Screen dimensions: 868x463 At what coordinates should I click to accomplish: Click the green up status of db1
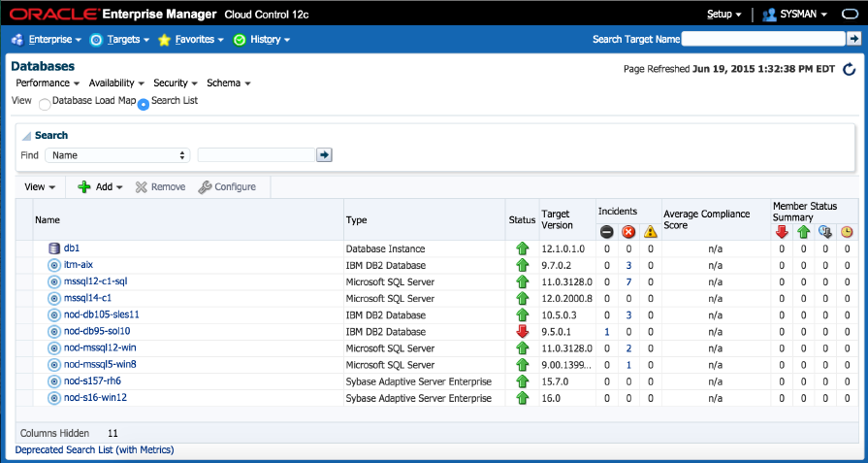tap(522, 248)
